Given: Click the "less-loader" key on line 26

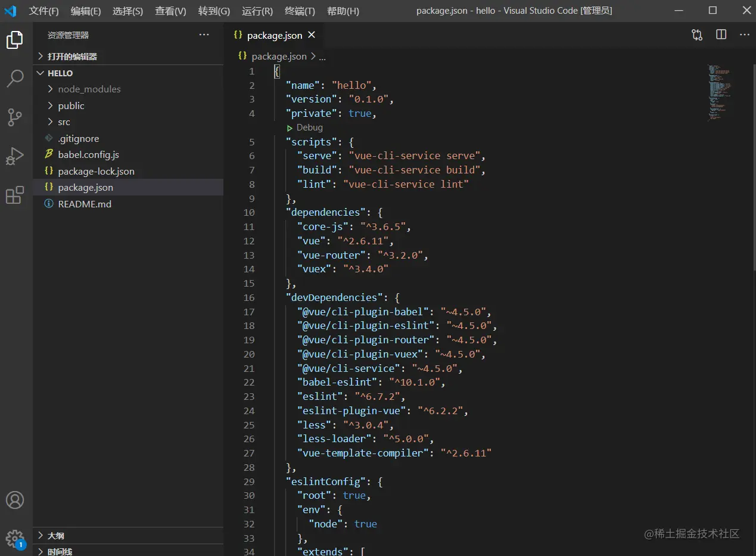Looking at the screenshot, I should click(335, 439).
